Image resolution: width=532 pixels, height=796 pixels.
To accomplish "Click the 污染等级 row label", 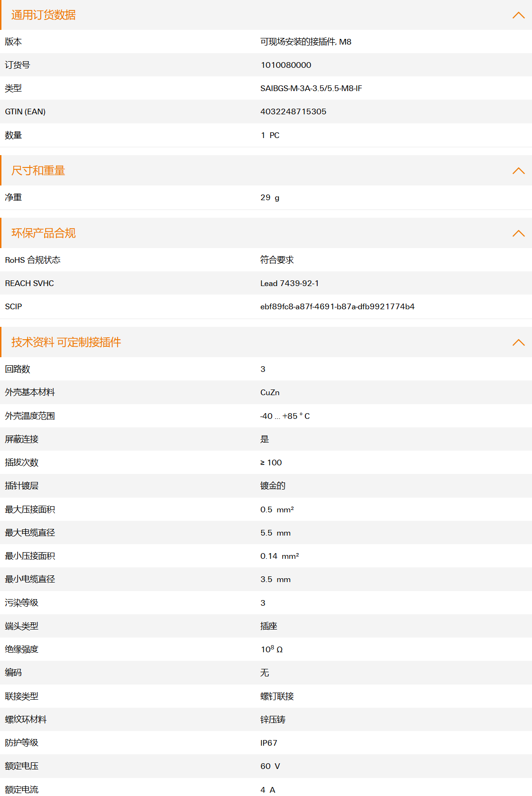I will 22,603.
